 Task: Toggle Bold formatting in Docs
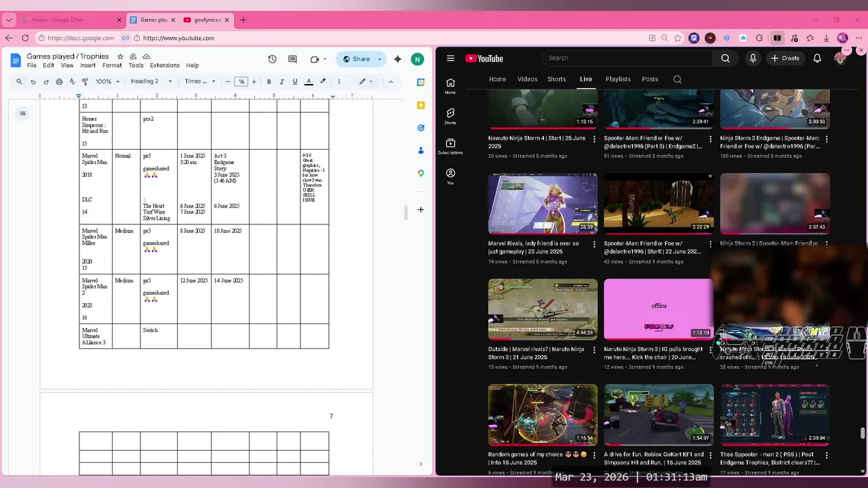click(269, 81)
